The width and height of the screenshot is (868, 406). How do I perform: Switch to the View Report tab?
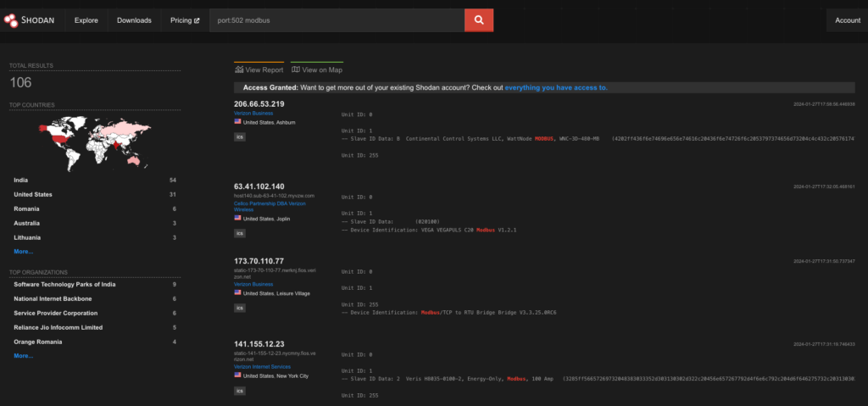tap(259, 70)
